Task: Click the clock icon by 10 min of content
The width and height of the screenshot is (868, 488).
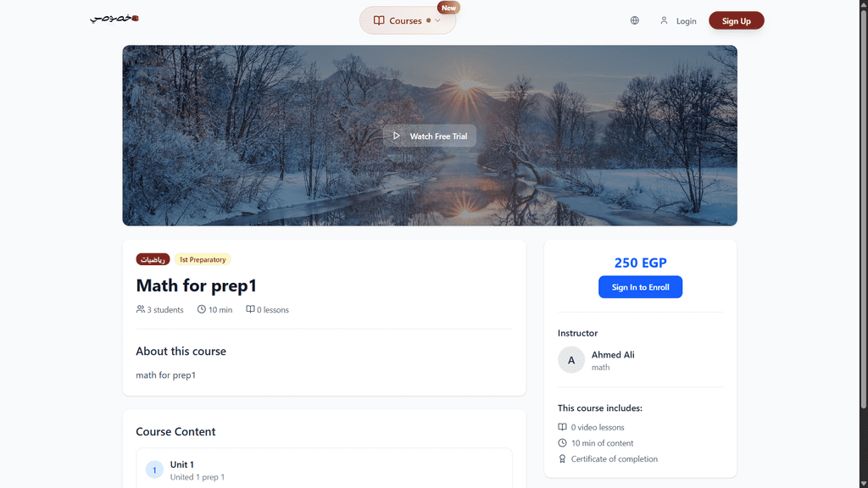Action: coord(563,442)
